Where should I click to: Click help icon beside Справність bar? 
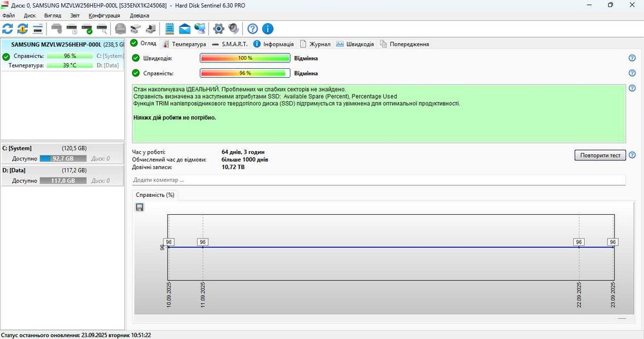632,73
